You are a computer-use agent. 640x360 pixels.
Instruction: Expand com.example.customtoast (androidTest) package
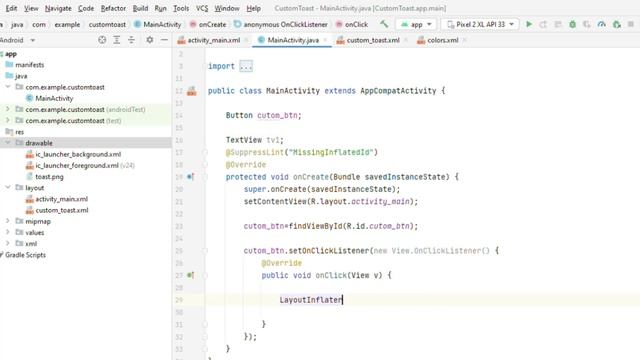coord(8,109)
